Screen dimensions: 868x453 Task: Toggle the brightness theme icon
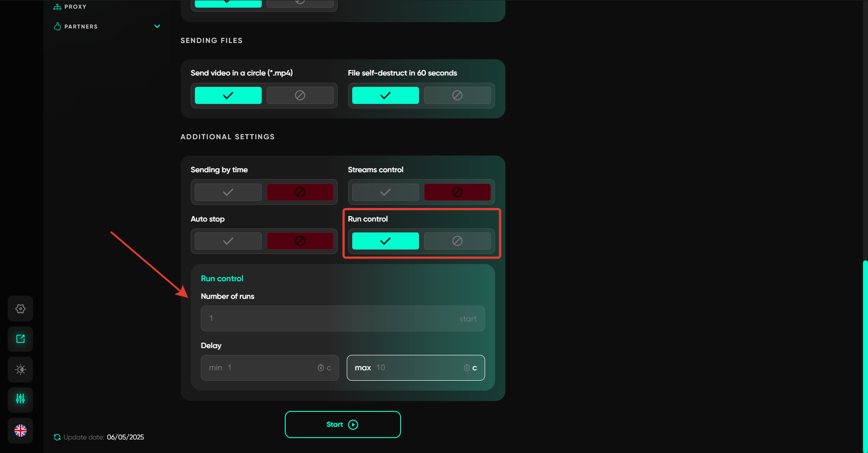[x=20, y=369]
